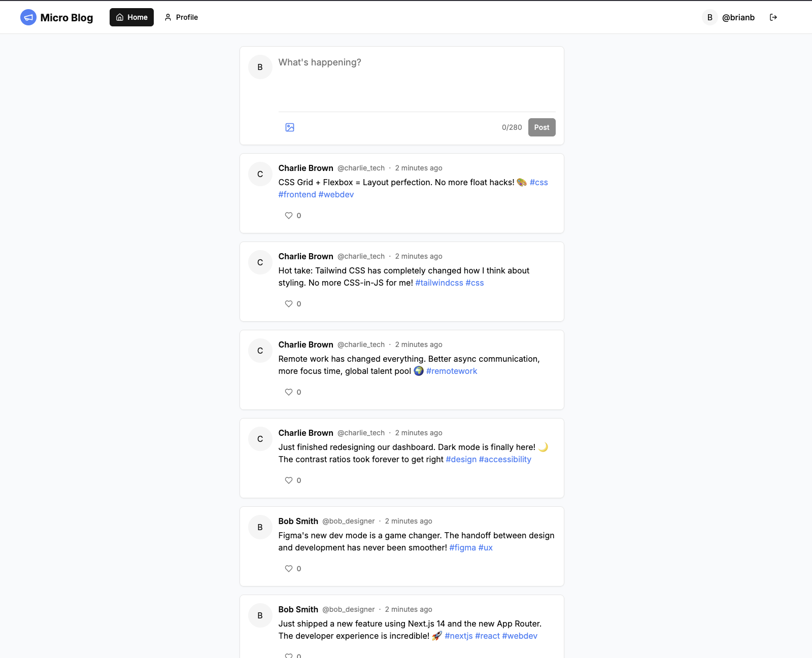Image resolution: width=812 pixels, height=658 pixels.
Task: Focus the "What's happening?" text box
Action: point(416,81)
